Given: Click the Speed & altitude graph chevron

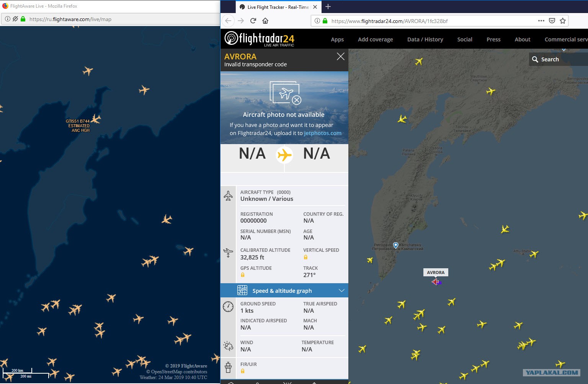Looking at the screenshot, I should pos(341,290).
